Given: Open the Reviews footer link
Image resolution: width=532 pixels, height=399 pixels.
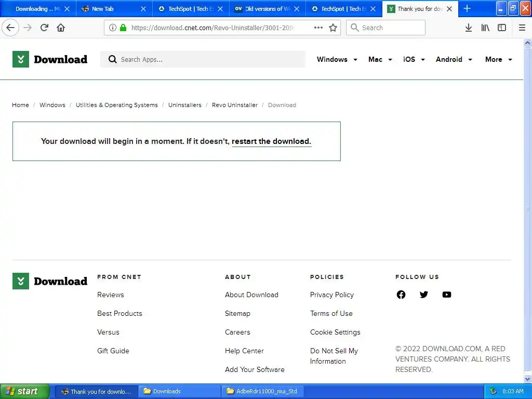Looking at the screenshot, I should point(111,295).
